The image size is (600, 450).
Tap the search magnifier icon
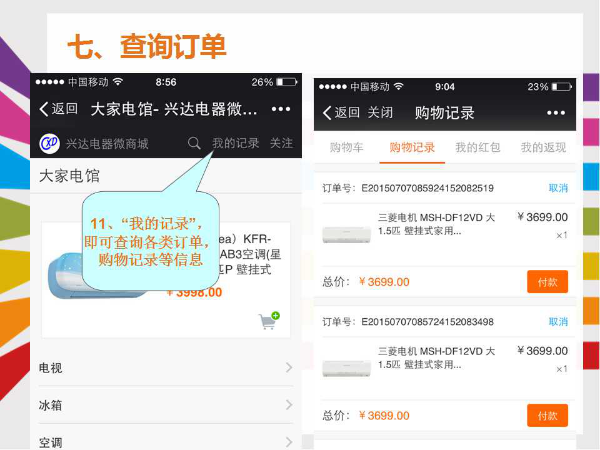coord(194,143)
